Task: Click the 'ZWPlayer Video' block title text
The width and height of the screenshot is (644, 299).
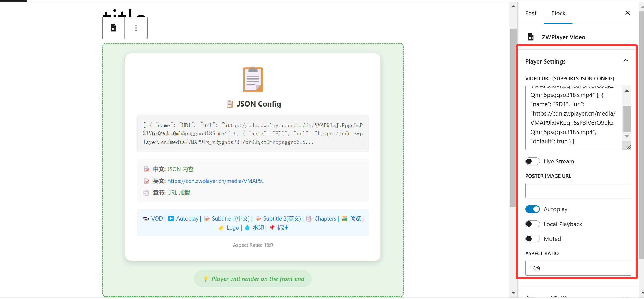Action: click(563, 37)
